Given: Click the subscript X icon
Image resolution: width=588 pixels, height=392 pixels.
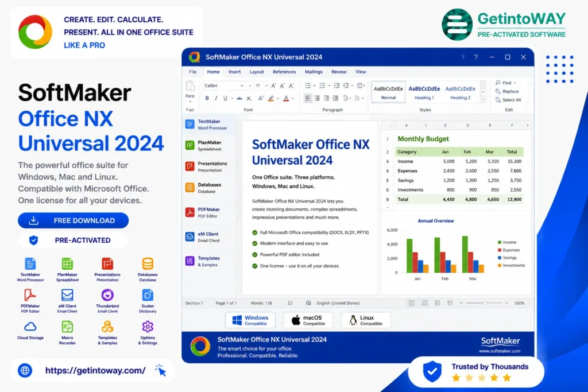Looking at the screenshot, I should [x=249, y=98].
